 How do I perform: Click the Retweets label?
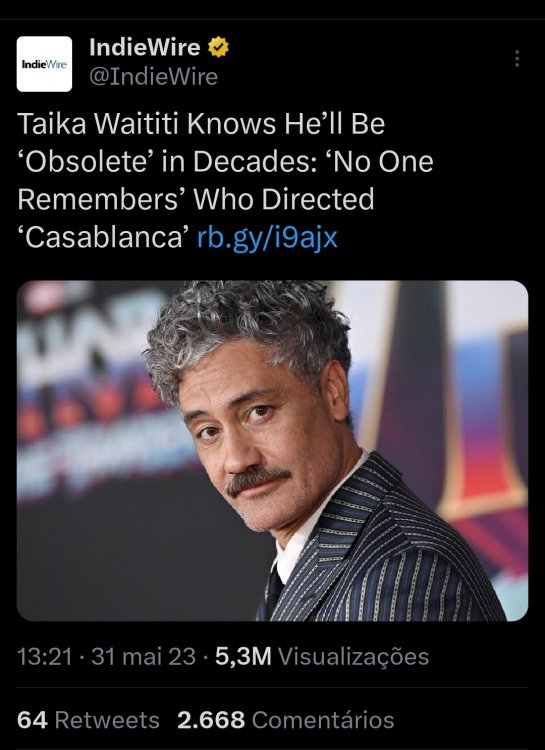107,720
